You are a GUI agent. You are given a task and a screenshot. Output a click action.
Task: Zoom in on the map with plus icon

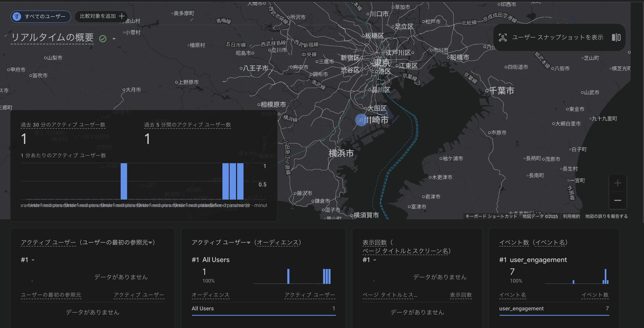618,183
